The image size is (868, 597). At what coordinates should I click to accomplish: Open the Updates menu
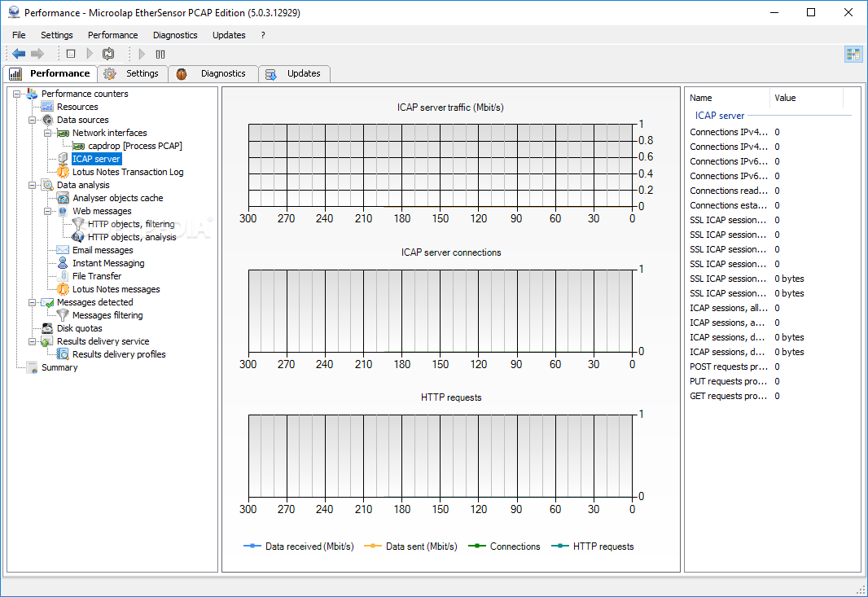(229, 35)
